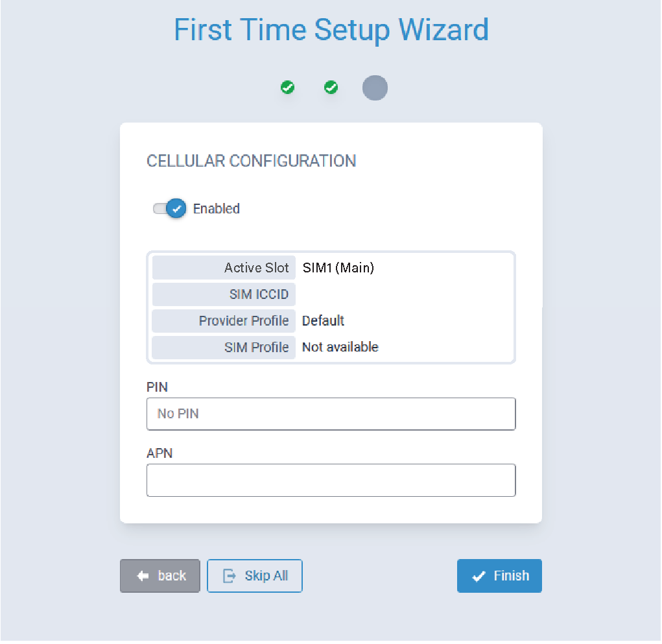
Task: Click the checkmark icon on Finish button
Action: [x=479, y=576]
